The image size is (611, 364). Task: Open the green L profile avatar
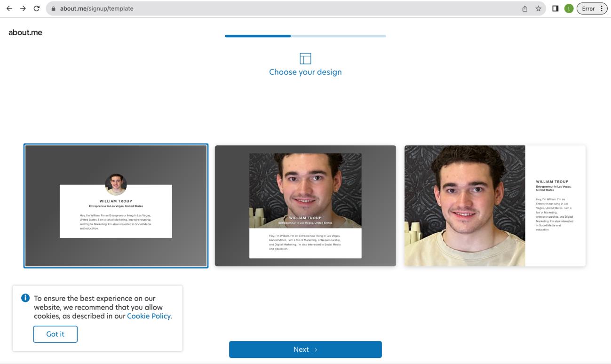click(569, 8)
